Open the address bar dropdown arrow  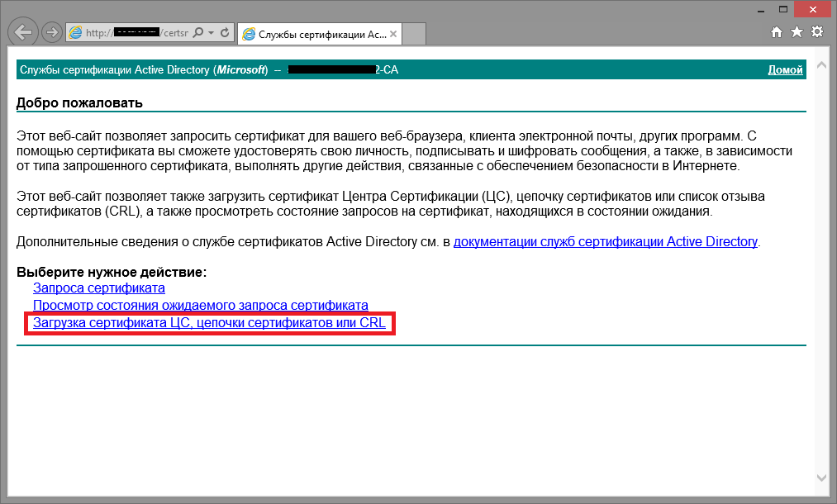[x=211, y=32]
